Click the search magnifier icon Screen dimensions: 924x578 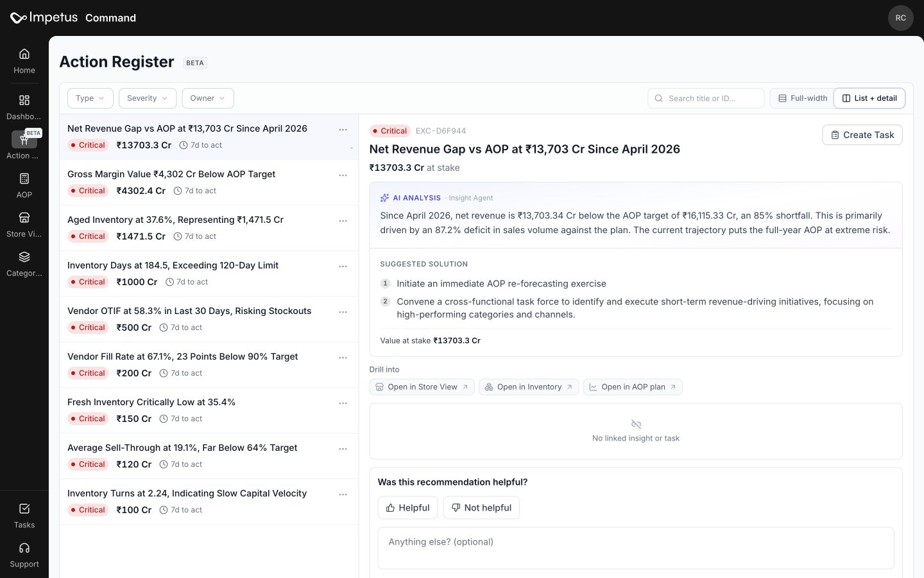click(x=658, y=98)
